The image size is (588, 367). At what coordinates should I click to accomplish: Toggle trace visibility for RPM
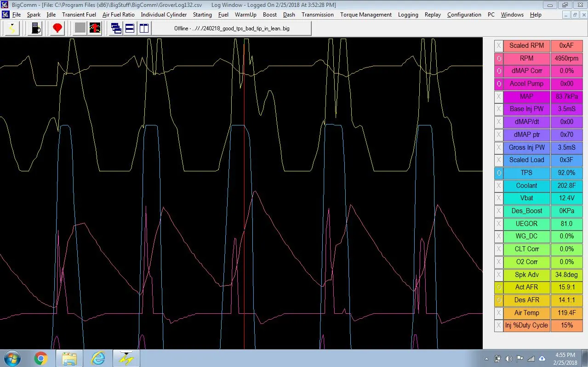[499, 58]
